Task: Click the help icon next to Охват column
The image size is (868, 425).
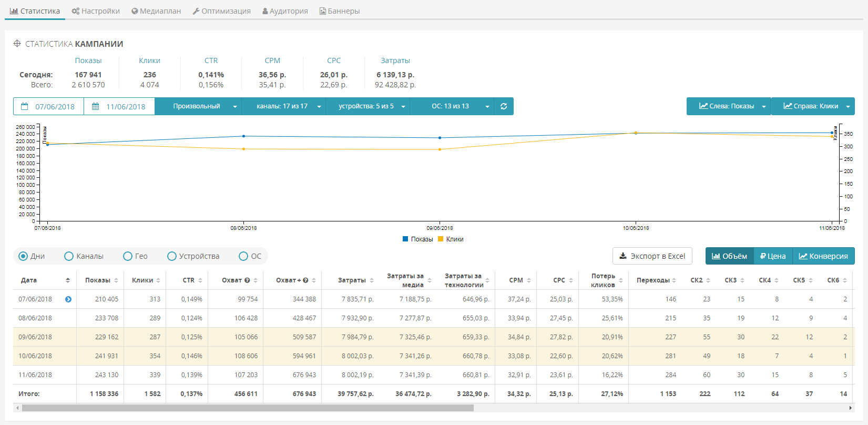Action: tap(247, 280)
